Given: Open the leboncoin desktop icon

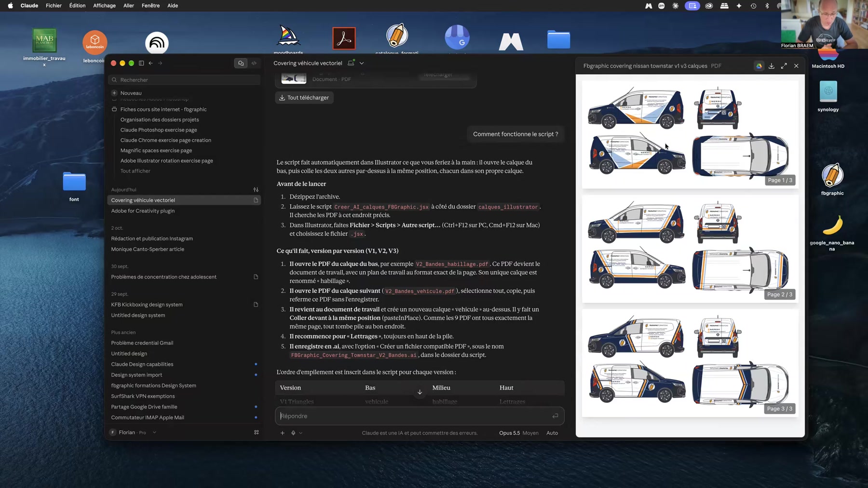Looking at the screenshot, I should (95, 47).
